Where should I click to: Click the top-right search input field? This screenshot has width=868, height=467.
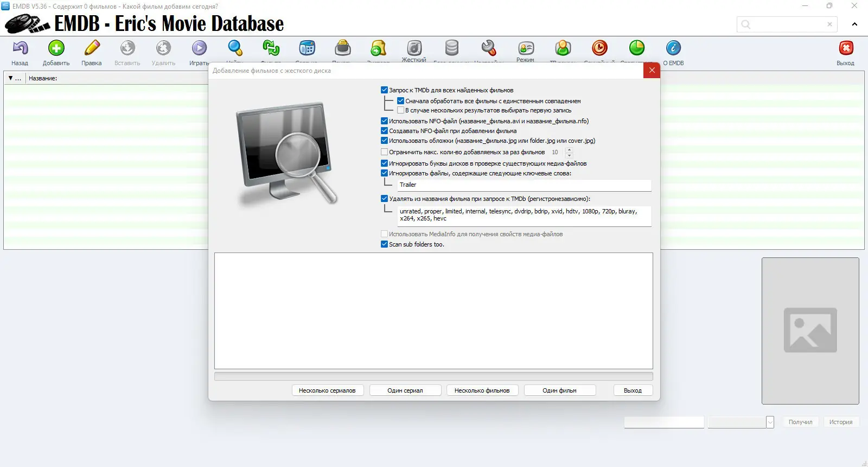click(x=787, y=24)
